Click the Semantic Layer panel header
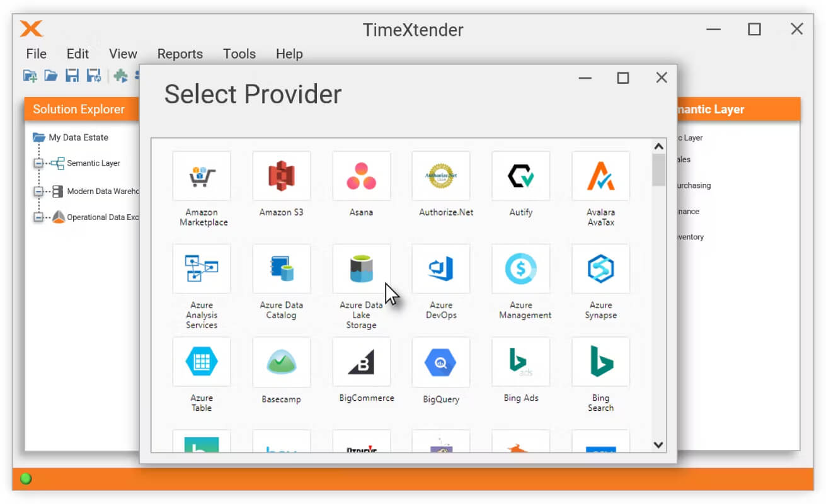Image resolution: width=826 pixels, height=504 pixels. coord(738,109)
